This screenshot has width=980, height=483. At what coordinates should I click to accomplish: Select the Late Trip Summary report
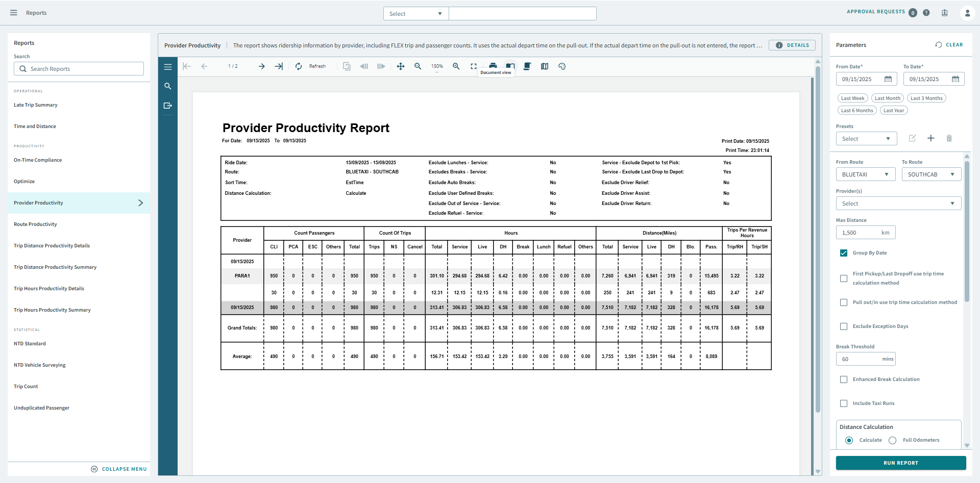pyautogui.click(x=36, y=105)
